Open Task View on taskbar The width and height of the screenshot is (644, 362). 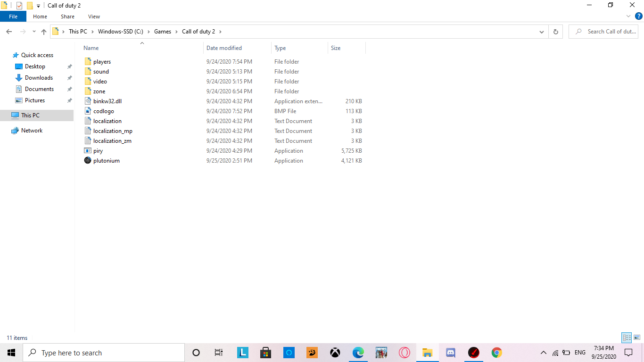(219, 353)
